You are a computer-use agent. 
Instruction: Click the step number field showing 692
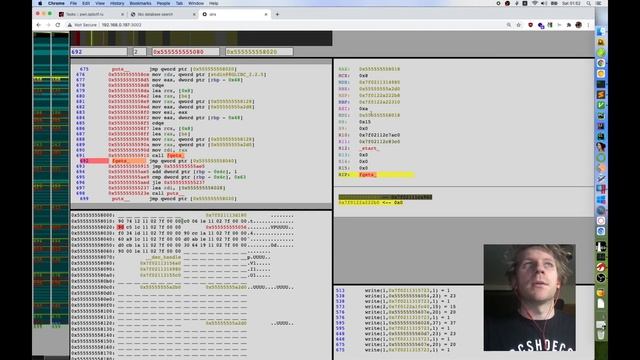(99, 52)
